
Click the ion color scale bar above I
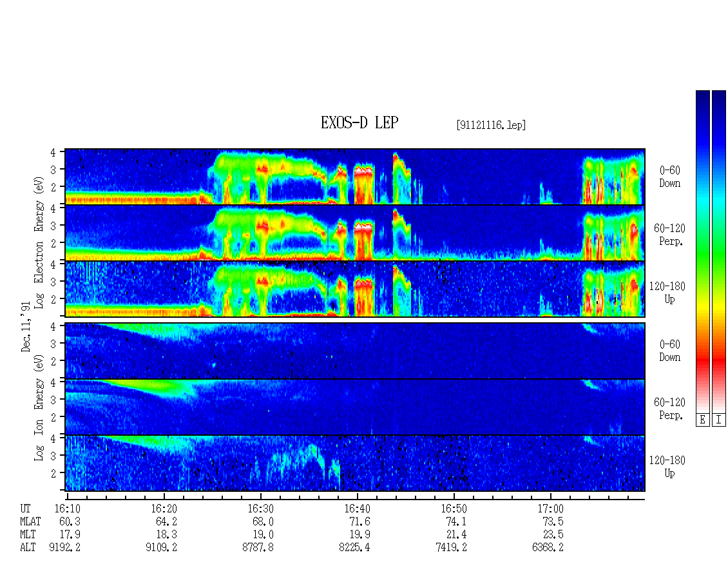point(719,251)
